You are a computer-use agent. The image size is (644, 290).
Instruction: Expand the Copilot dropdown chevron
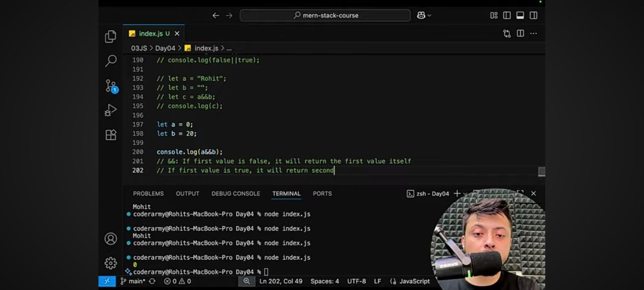(430, 16)
